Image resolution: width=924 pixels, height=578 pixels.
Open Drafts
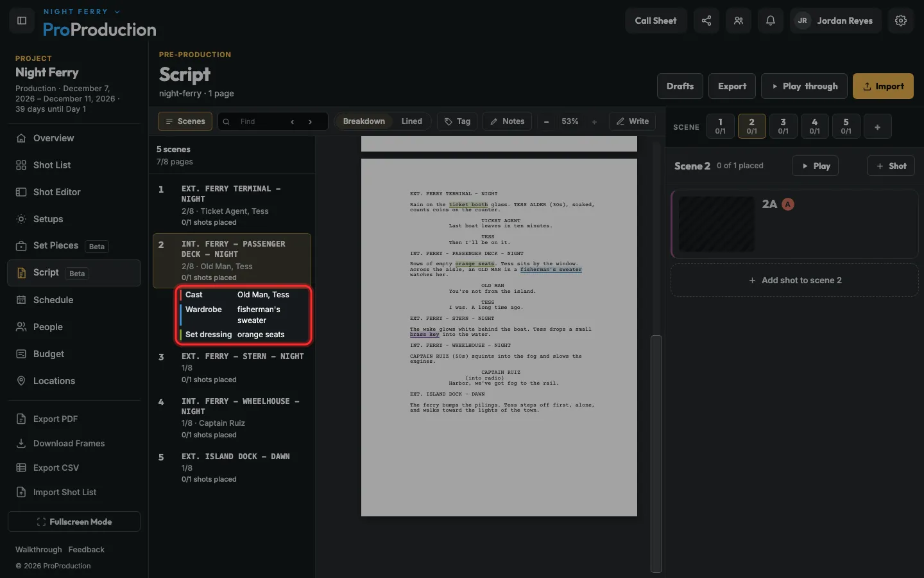coord(680,86)
